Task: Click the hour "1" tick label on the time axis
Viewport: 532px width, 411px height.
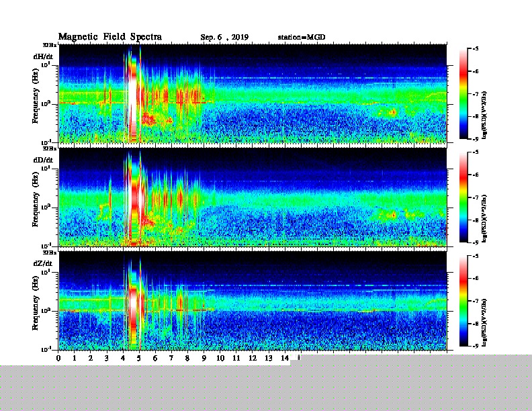Action: tap(75, 358)
